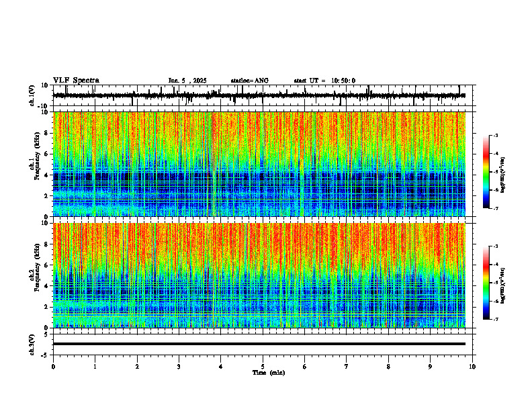Click time axis tick label "9"

(x=430, y=367)
